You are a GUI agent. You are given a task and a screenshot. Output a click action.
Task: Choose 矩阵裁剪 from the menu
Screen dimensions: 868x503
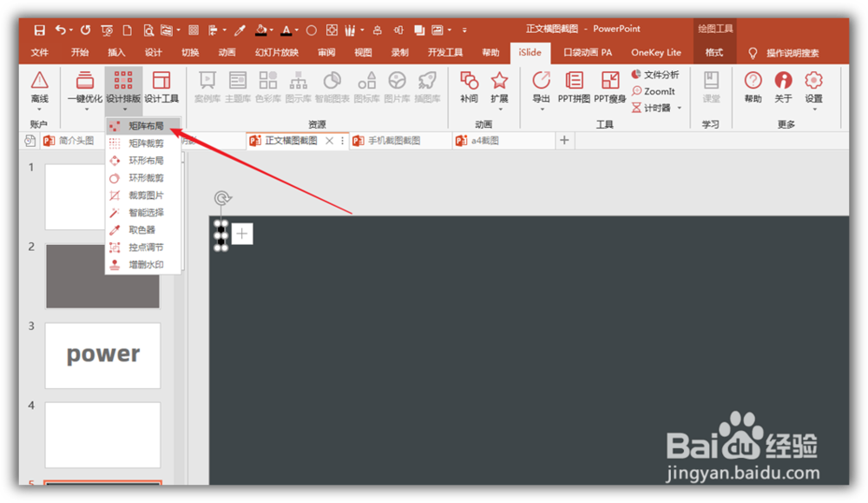[x=143, y=143]
